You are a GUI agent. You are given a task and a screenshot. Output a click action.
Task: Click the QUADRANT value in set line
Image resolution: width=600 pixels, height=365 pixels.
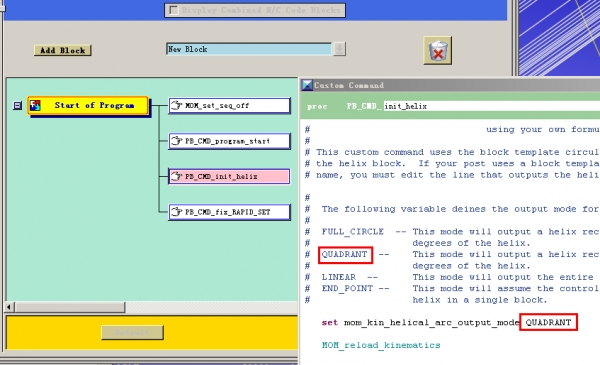[x=548, y=322]
